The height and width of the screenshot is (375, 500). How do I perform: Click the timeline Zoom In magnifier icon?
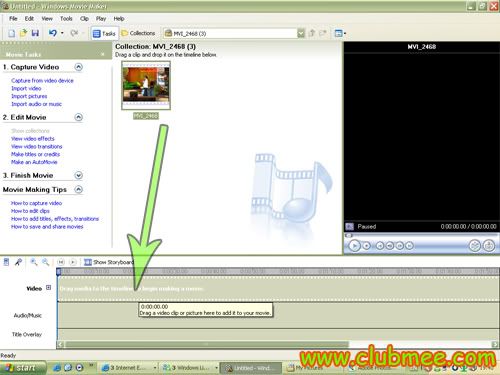tap(34, 262)
